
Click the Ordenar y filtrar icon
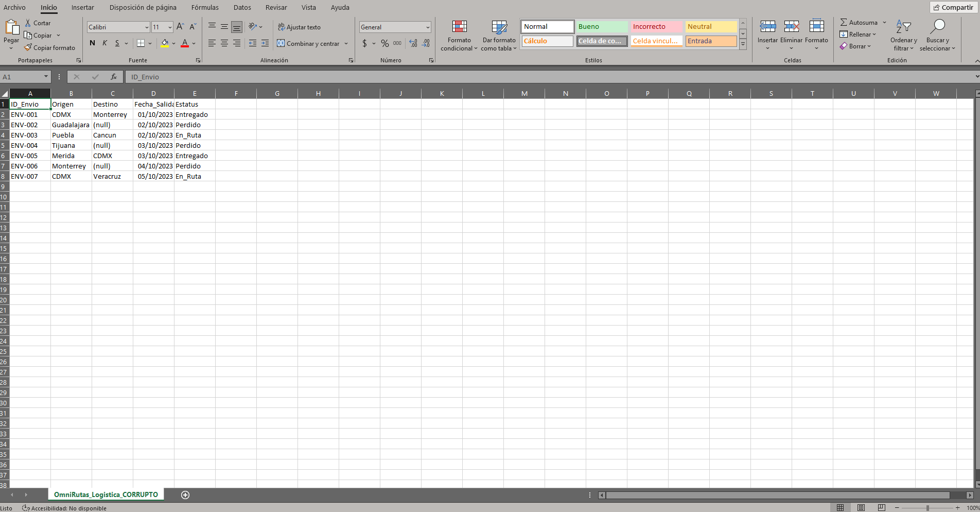point(903,27)
